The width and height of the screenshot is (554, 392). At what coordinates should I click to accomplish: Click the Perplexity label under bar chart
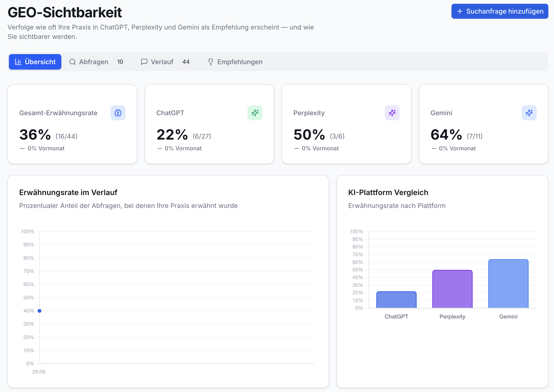pos(452,316)
